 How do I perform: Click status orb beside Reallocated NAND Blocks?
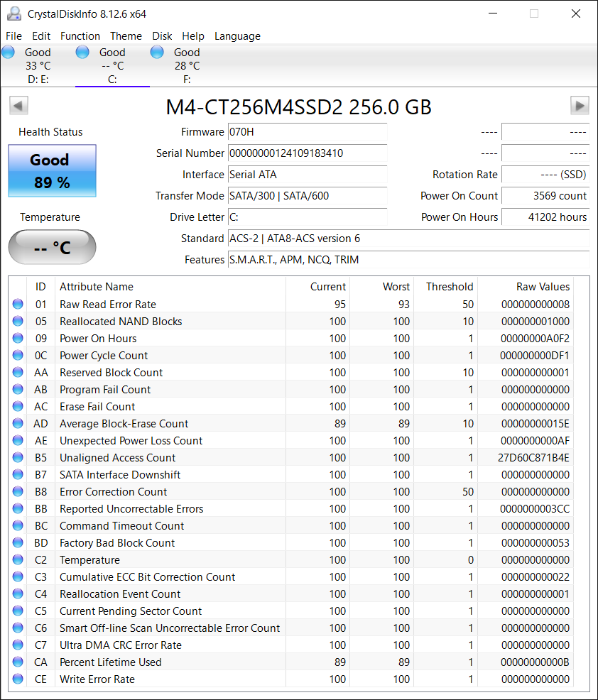[18, 322]
